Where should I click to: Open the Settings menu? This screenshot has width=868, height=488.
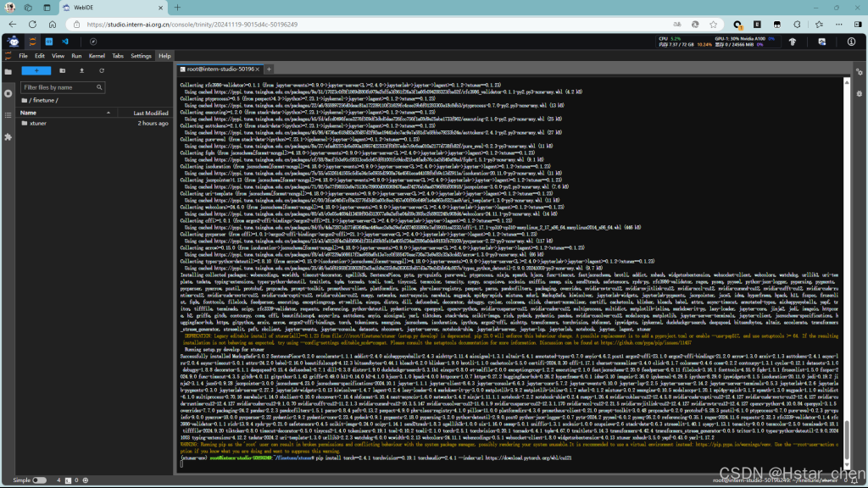click(x=141, y=56)
